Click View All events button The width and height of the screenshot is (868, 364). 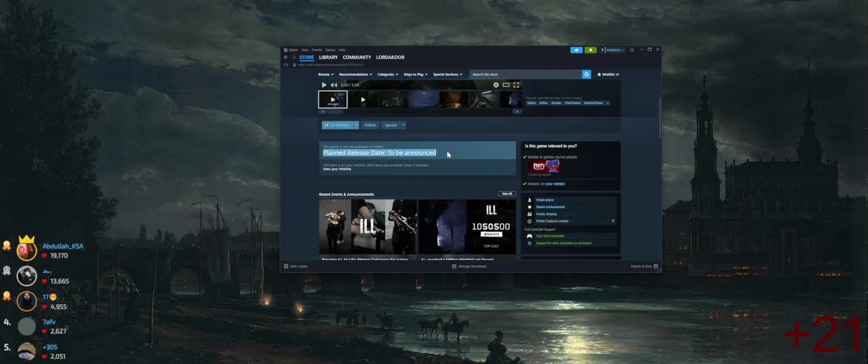[x=506, y=194]
